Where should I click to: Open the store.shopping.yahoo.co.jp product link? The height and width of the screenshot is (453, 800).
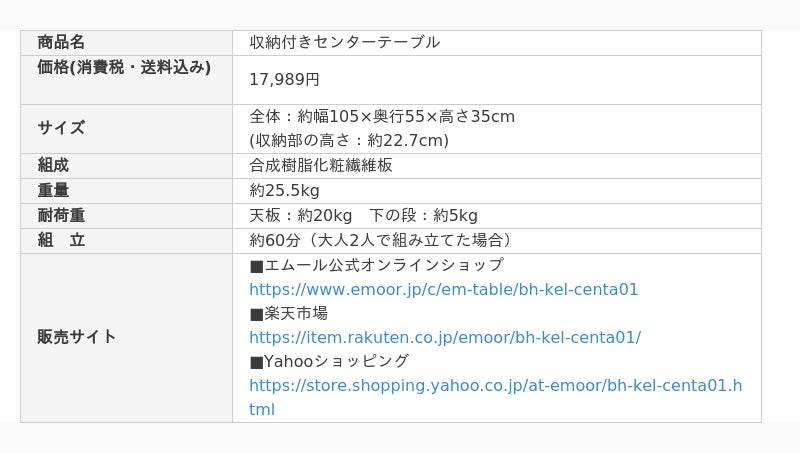point(495,386)
